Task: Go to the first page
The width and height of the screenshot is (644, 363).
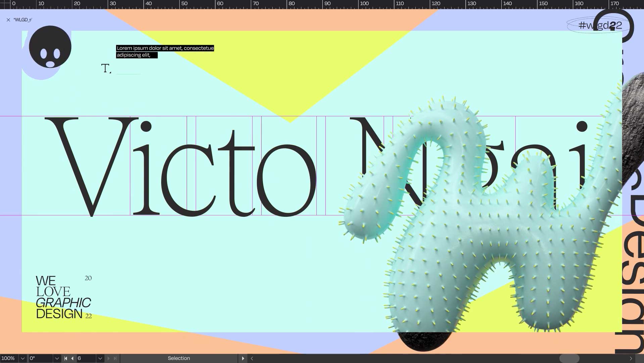Action: tap(65, 358)
